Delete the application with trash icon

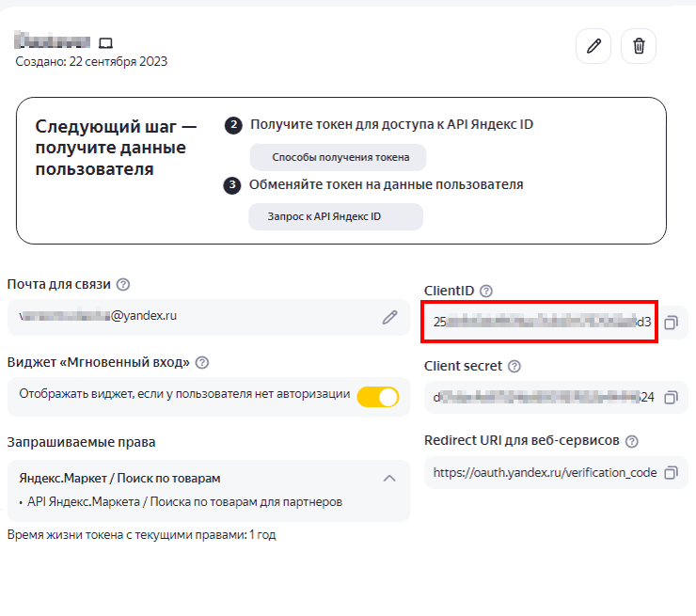click(639, 46)
